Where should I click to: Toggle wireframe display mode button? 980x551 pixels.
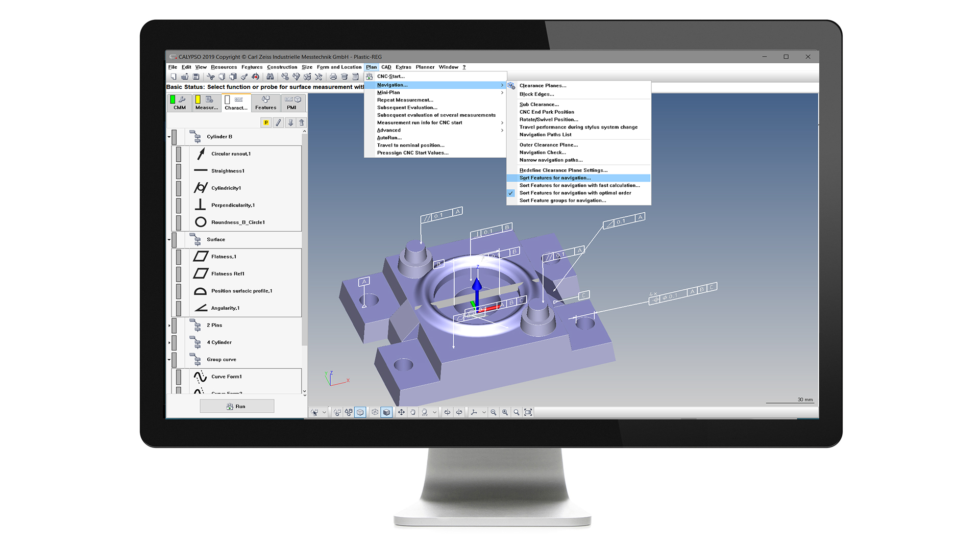375,412
